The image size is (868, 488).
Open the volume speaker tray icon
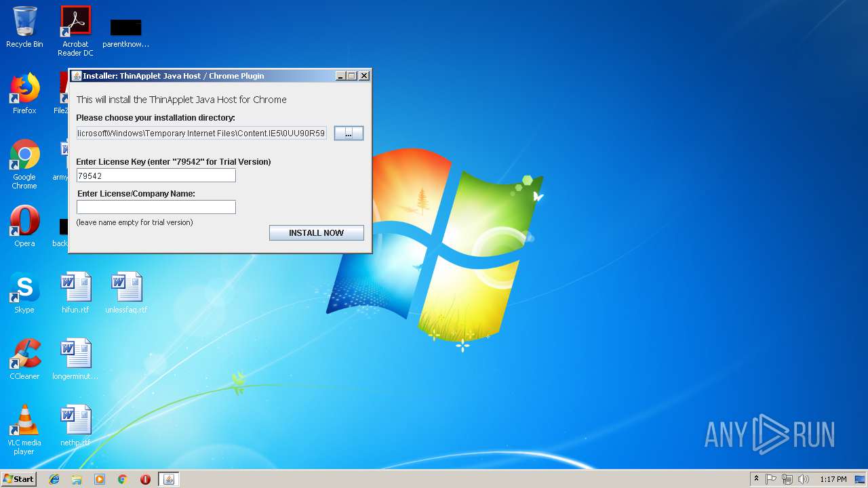tap(804, 479)
